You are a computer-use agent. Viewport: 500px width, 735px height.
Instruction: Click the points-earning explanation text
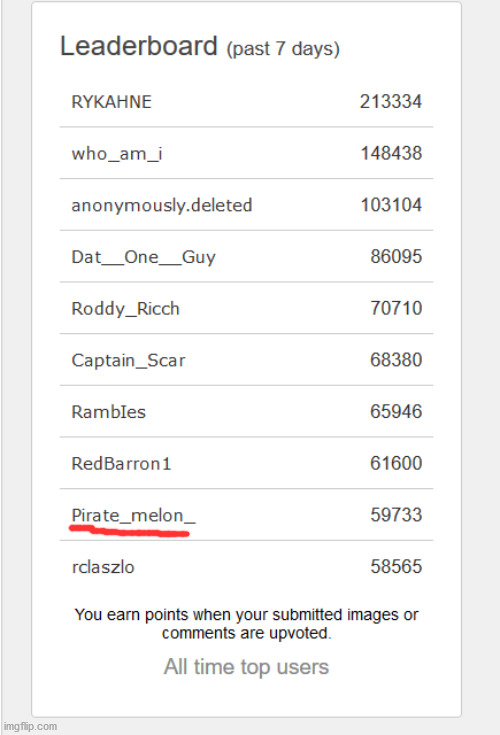[246, 624]
